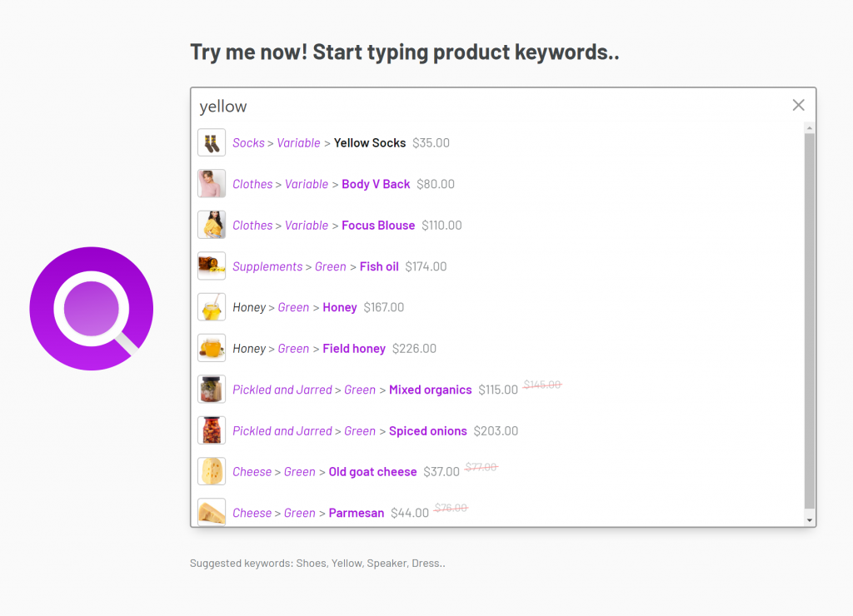Image resolution: width=853 pixels, height=616 pixels.
Task: Select the Focus Blouse thumbnail image
Action: [212, 225]
